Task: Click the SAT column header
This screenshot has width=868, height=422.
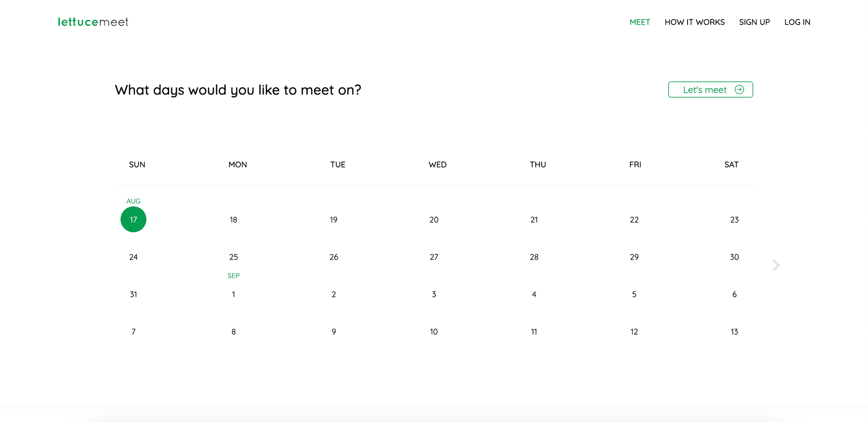Action: pos(731,165)
